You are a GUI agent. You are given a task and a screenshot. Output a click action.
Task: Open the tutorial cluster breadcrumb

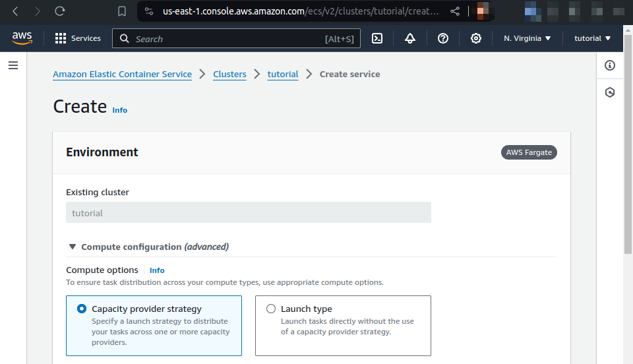click(283, 75)
